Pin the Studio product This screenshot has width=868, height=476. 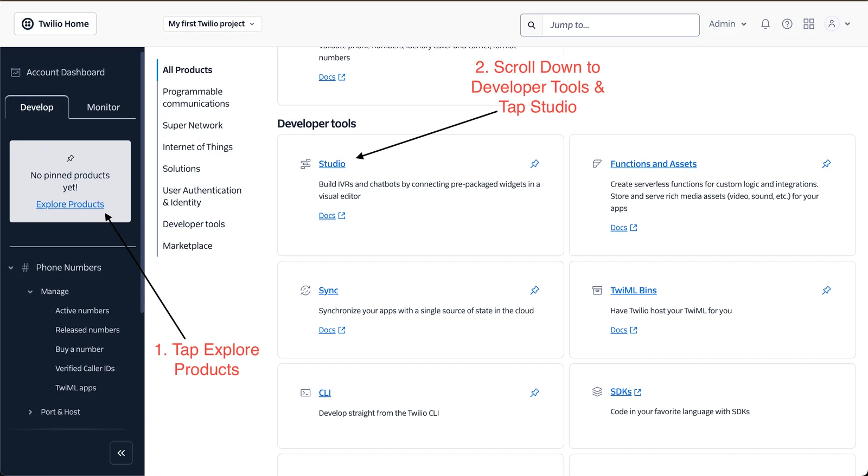[x=534, y=164]
